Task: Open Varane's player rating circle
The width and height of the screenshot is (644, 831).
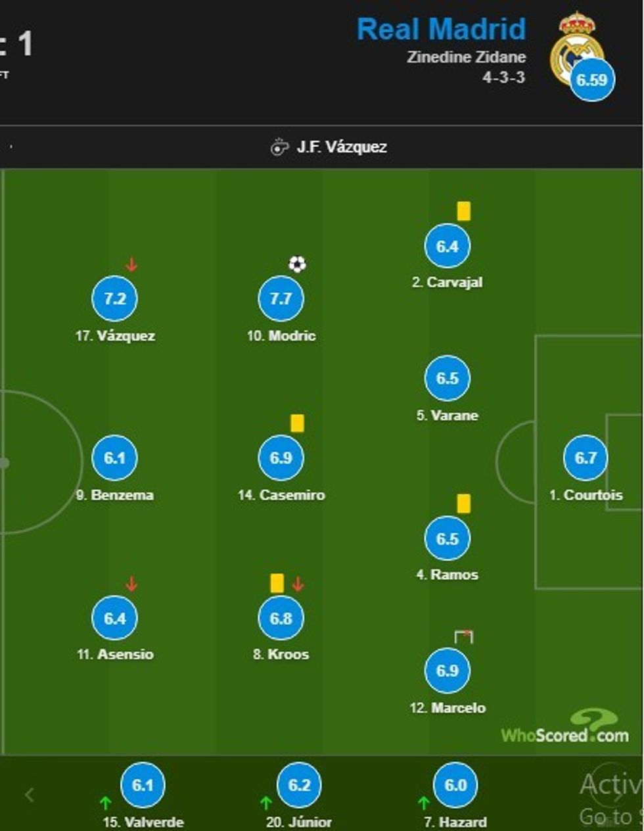Action: coord(447,378)
